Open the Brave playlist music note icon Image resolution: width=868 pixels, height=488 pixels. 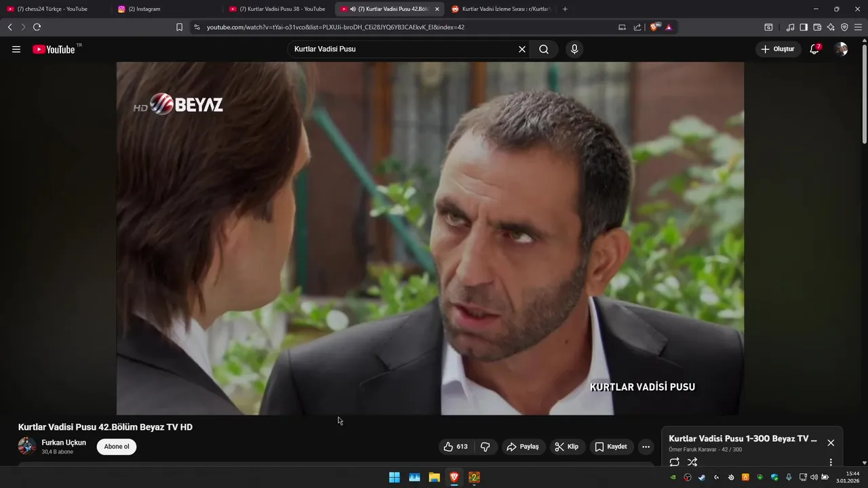[790, 27]
